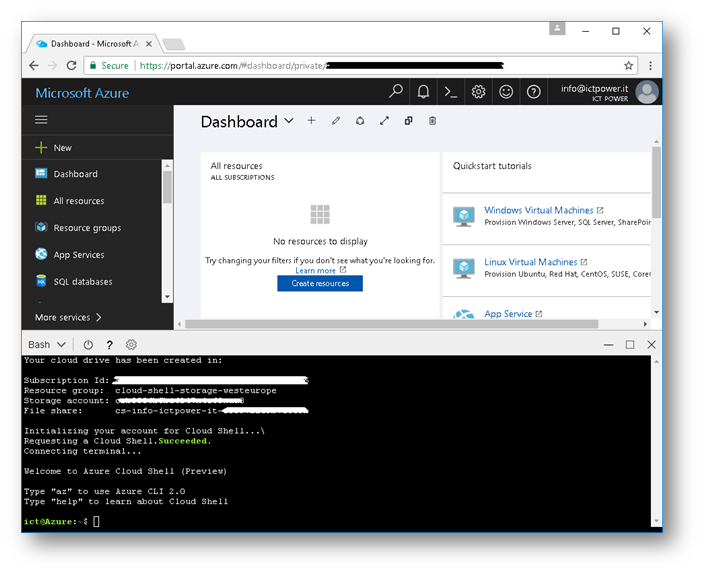Open the Bash shell type dropdown
Image resolution: width=705 pixels, height=575 pixels.
[x=47, y=345]
